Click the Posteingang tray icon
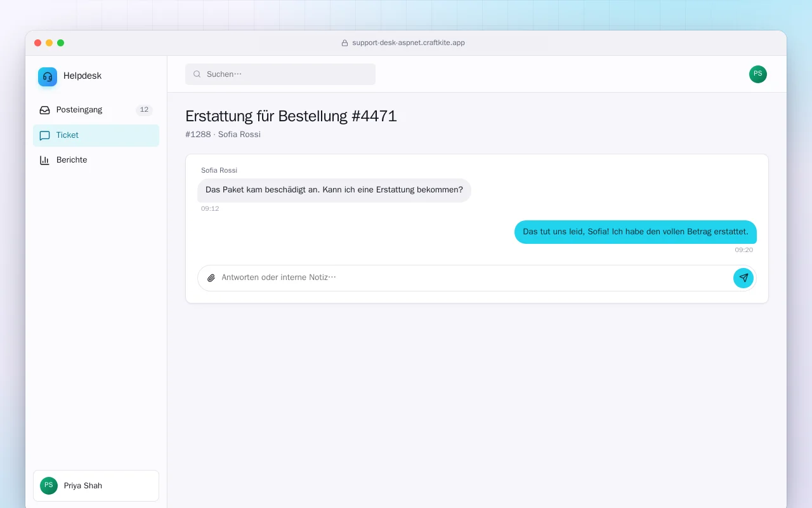This screenshot has width=812, height=508. point(44,110)
